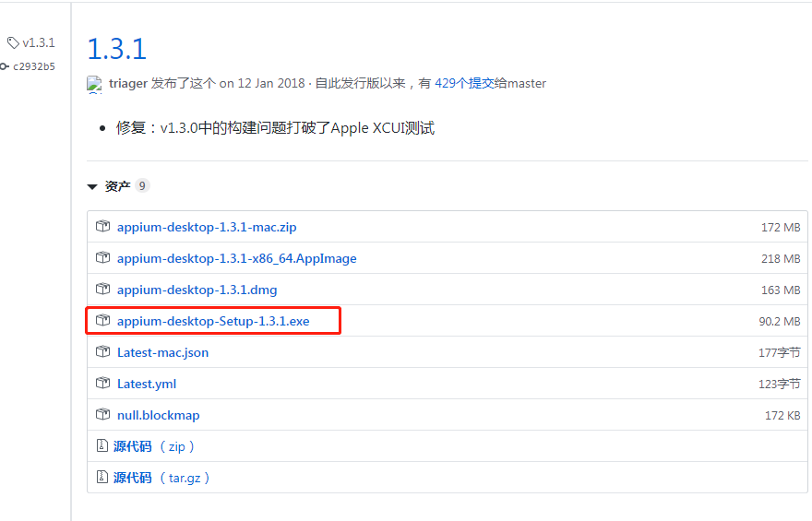Download appium-desktop-1.3.1.dmg
The width and height of the screenshot is (812, 521).
(x=197, y=290)
